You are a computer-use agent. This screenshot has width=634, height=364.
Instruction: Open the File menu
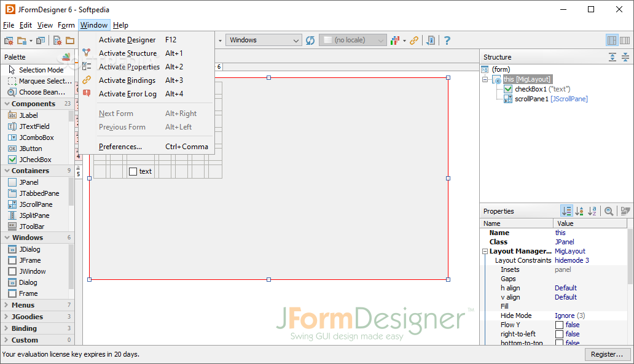pyautogui.click(x=9, y=25)
